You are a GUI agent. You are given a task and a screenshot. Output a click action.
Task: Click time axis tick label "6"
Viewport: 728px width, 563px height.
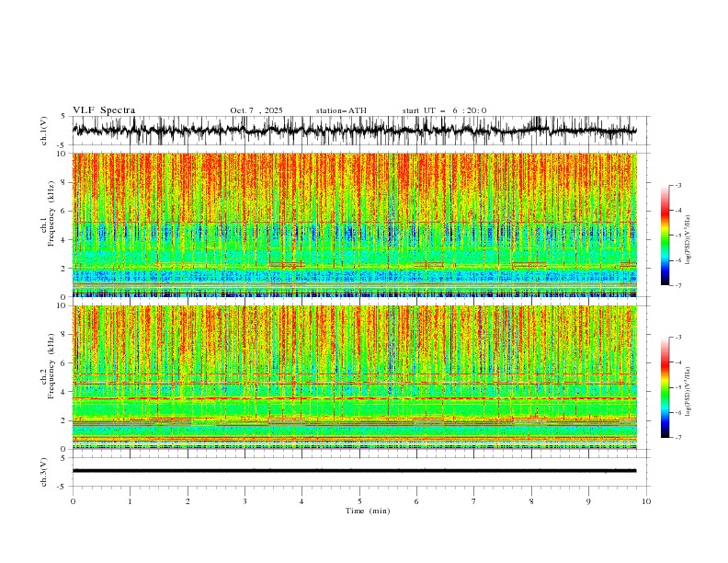[416, 501]
